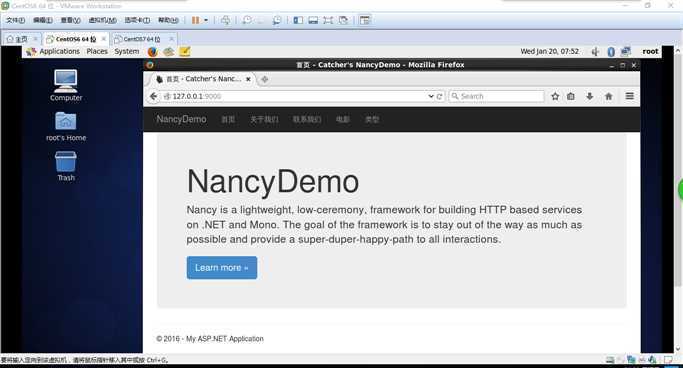The width and height of the screenshot is (683, 368).
Task: Click the clock showing Wed Jan 20, 07:52
Action: click(550, 51)
